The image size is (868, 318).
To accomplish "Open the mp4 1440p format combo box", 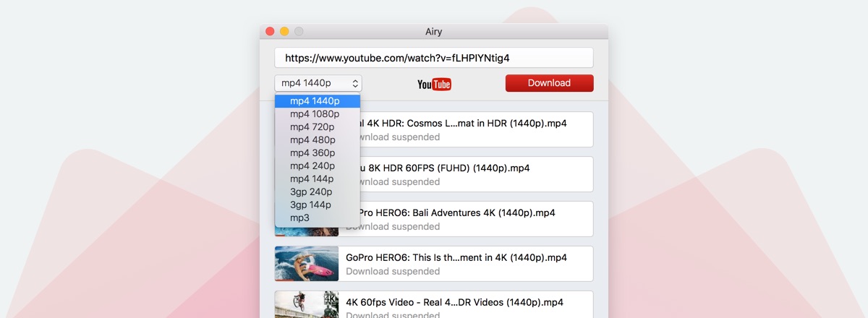I will [x=318, y=83].
